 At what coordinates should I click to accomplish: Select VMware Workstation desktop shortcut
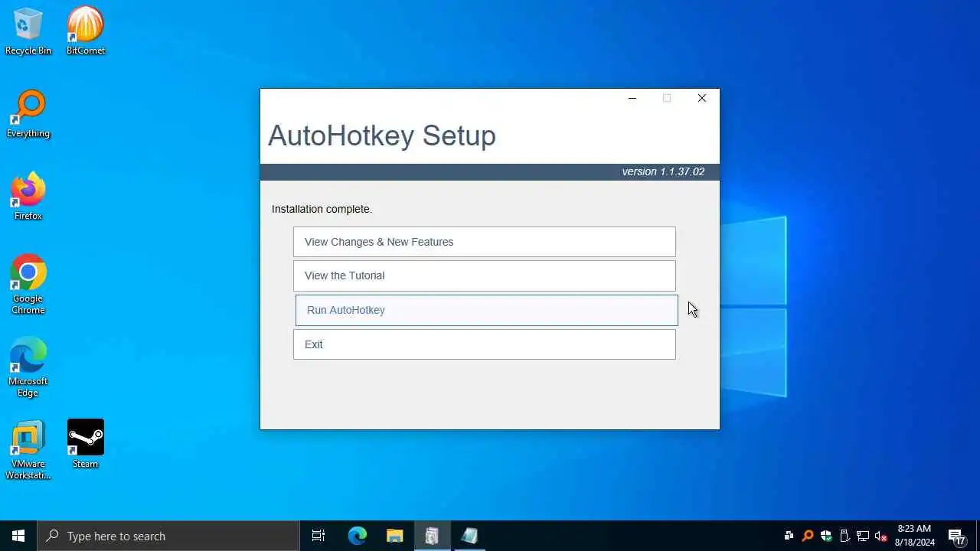click(28, 450)
